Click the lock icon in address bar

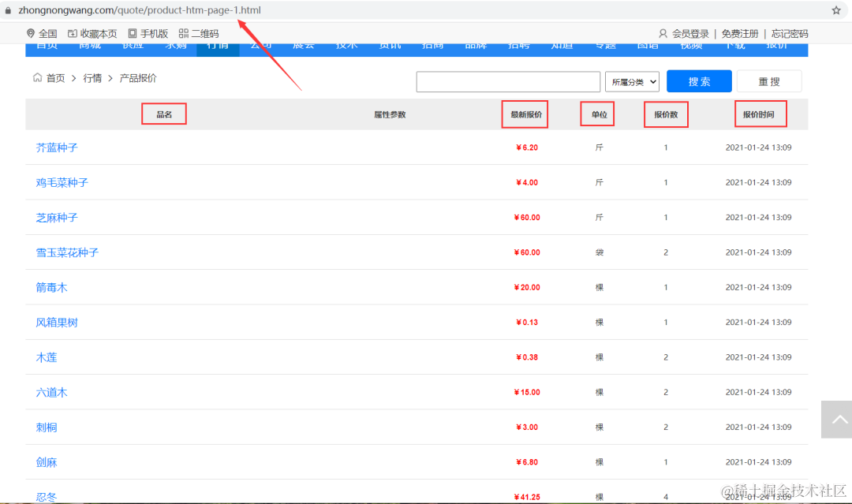(8, 10)
